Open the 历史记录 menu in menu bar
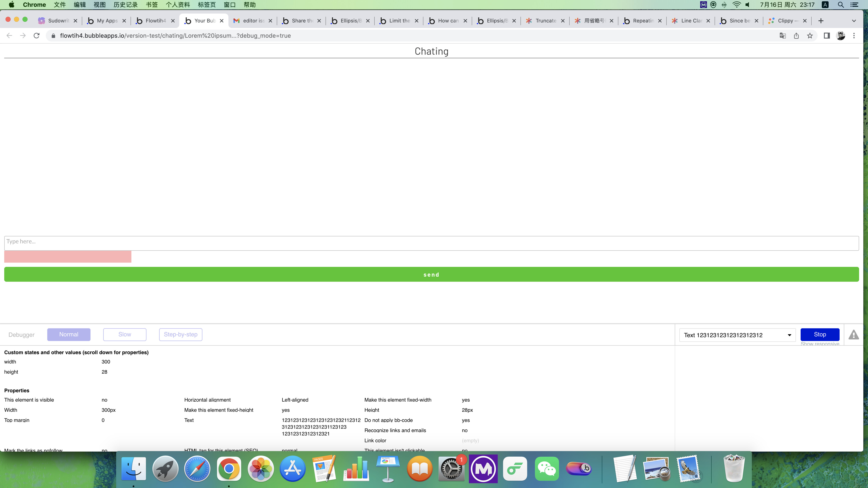The height and width of the screenshot is (488, 868). click(125, 5)
